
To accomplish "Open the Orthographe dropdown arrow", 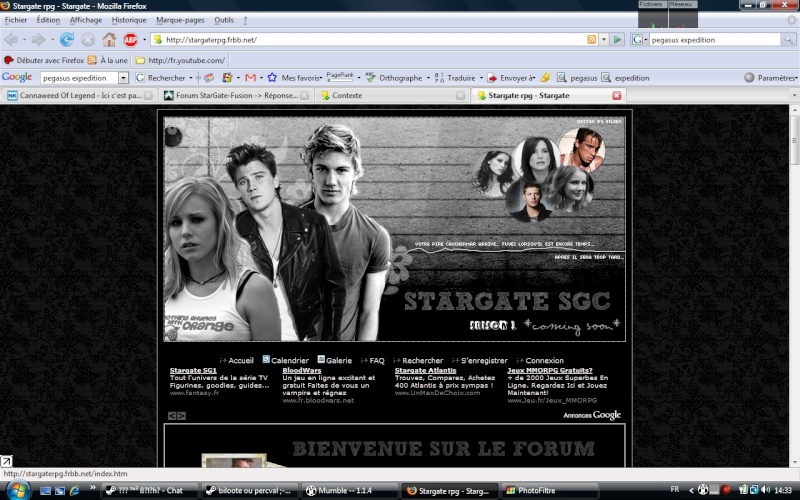I will coord(428,78).
